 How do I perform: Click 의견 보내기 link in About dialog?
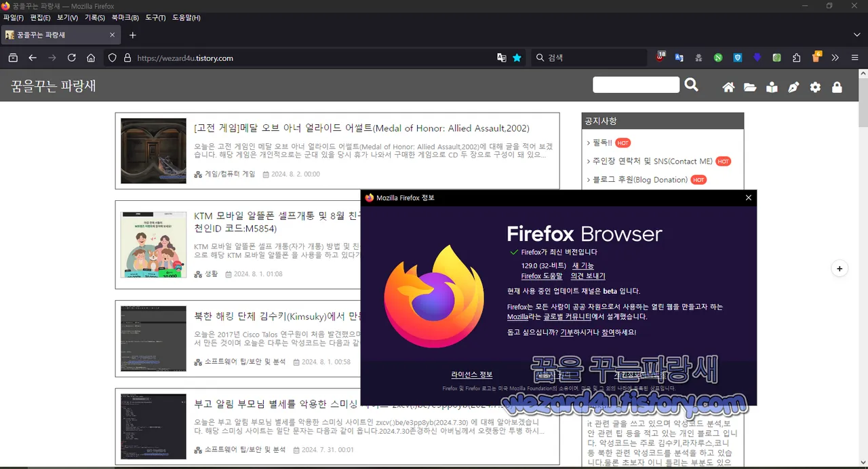click(588, 276)
